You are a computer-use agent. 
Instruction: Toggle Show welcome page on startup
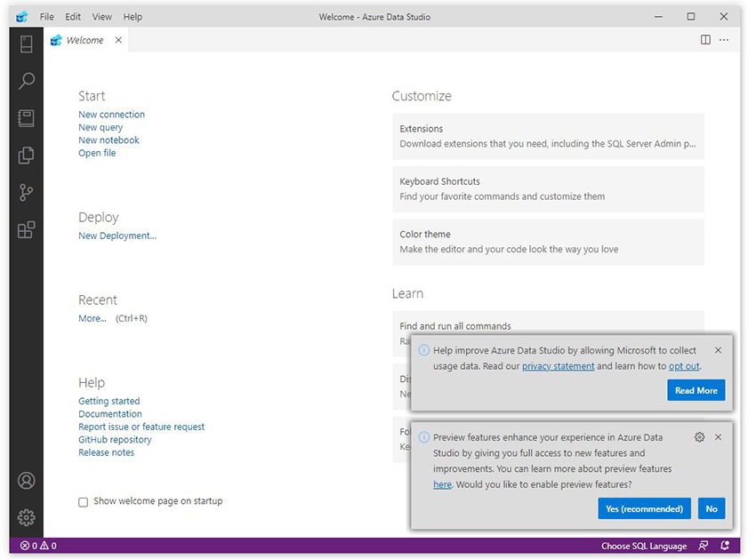point(84,502)
